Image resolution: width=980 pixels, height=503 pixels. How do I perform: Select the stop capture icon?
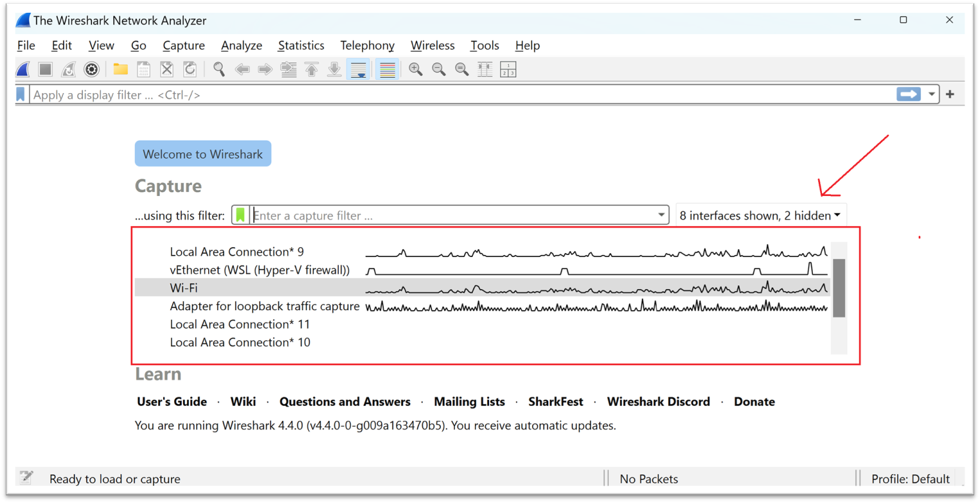(45, 69)
